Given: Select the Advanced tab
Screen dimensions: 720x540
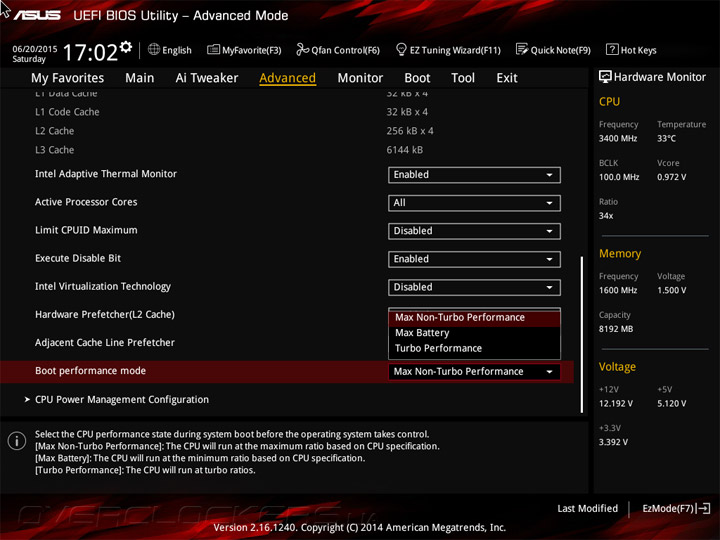Looking at the screenshot, I should (x=287, y=78).
